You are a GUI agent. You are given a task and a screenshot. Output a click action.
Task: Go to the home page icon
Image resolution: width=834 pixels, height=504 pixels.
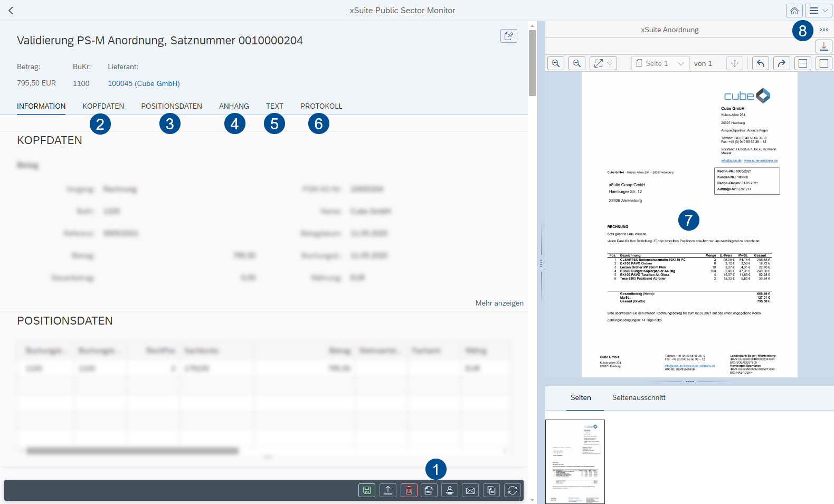point(794,11)
